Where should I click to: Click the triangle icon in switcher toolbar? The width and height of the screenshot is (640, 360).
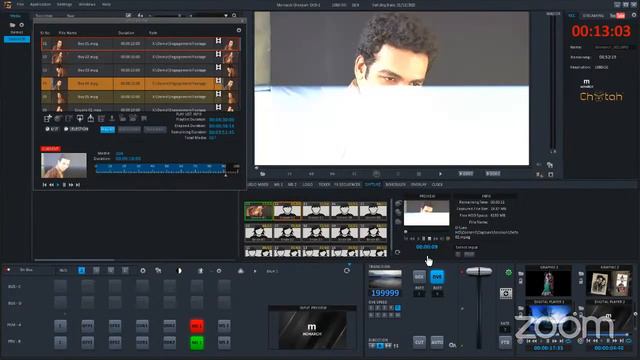click(x=241, y=271)
